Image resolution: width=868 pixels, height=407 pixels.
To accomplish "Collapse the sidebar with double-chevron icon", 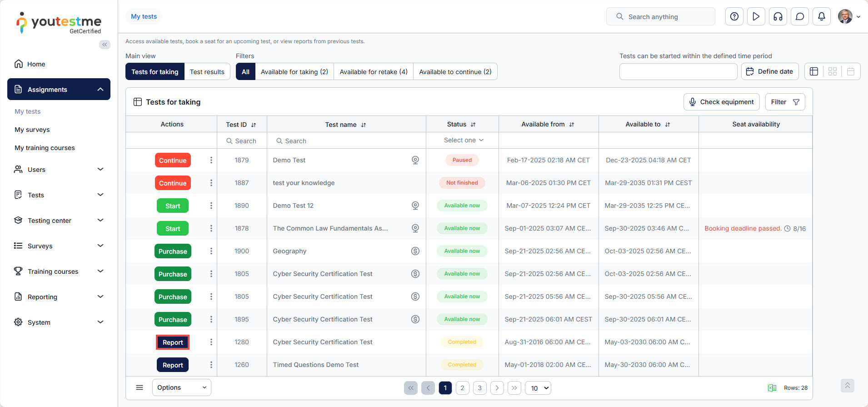I will pos(105,45).
